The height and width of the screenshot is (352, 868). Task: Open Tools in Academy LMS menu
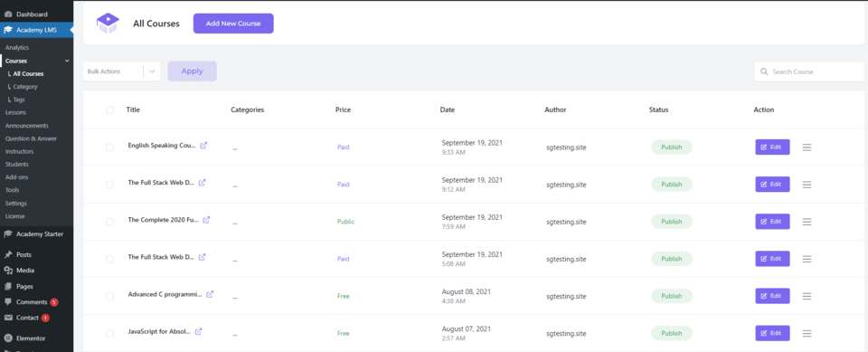pyautogui.click(x=12, y=190)
